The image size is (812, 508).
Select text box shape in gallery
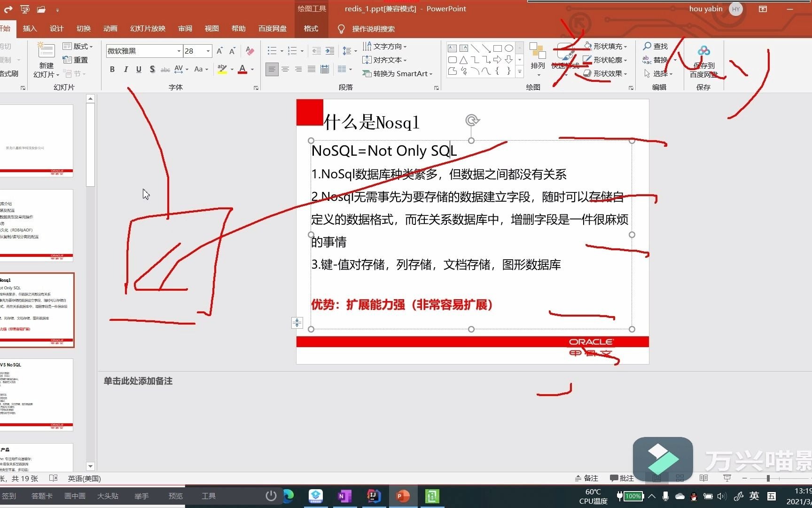pyautogui.click(x=452, y=48)
